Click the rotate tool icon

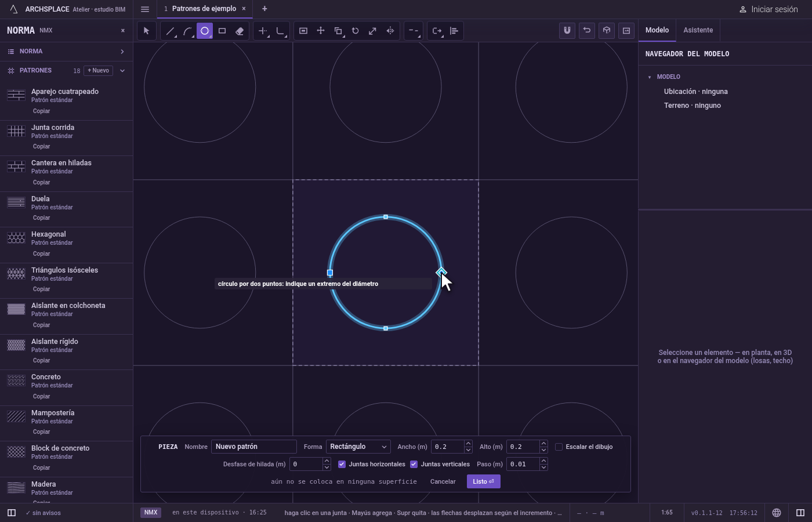(356, 31)
